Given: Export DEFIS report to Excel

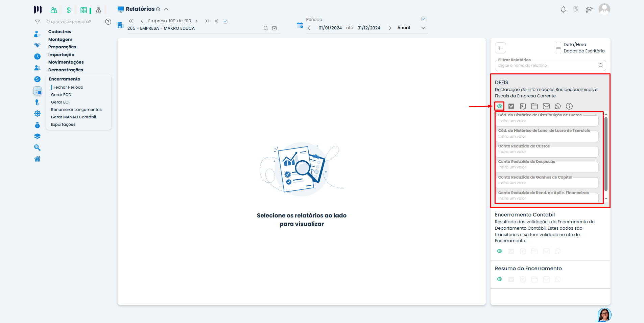Looking at the screenshot, I should pyautogui.click(x=523, y=106).
